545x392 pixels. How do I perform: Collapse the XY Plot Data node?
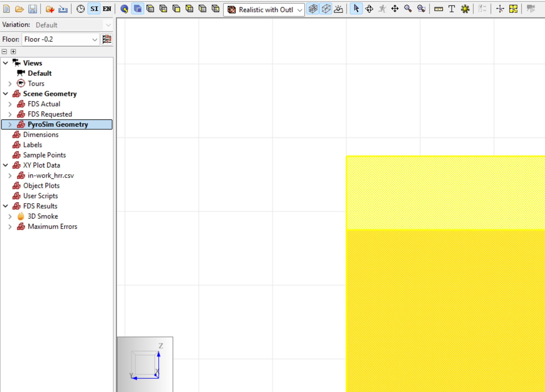(5, 165)
